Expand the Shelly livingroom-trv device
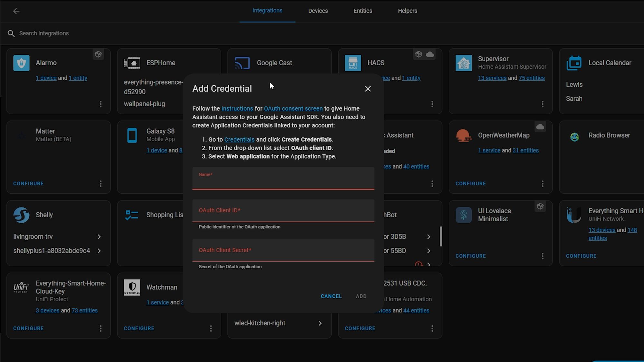This screenshot has height=362, width=644. coord(100,237)
